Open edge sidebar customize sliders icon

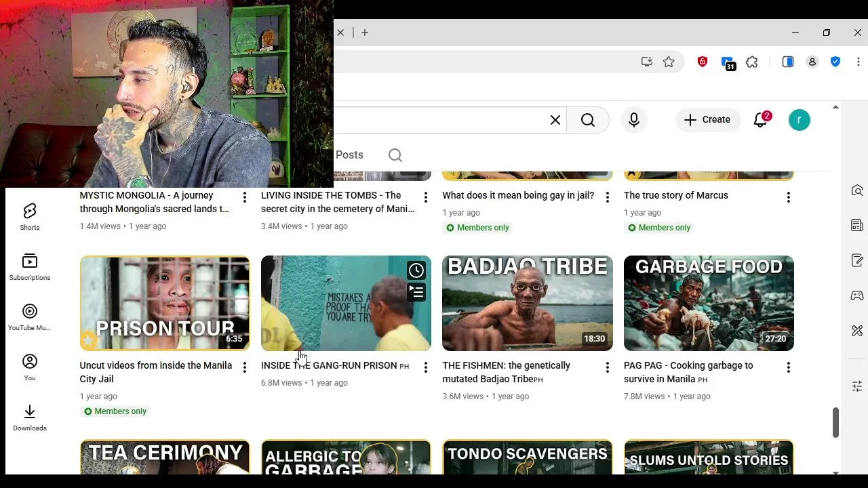[x=857, y=386]
